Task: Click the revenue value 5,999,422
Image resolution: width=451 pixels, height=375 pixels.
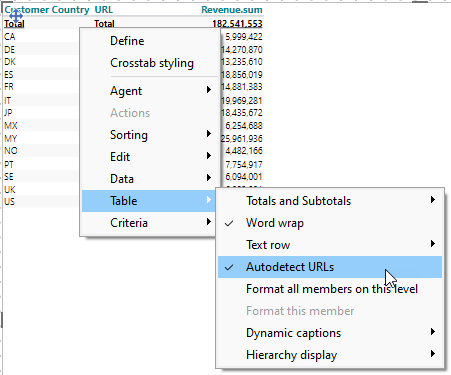Action: [x=244, y=37]
